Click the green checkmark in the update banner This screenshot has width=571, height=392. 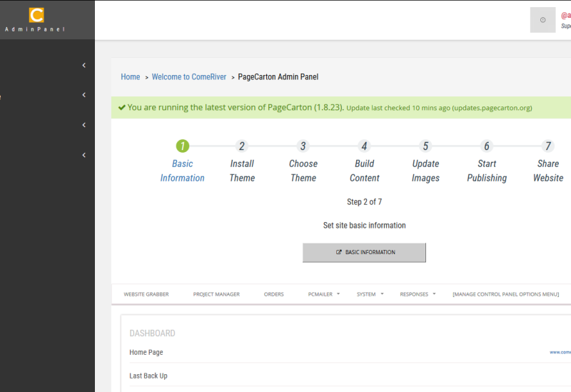click(122, 108)
